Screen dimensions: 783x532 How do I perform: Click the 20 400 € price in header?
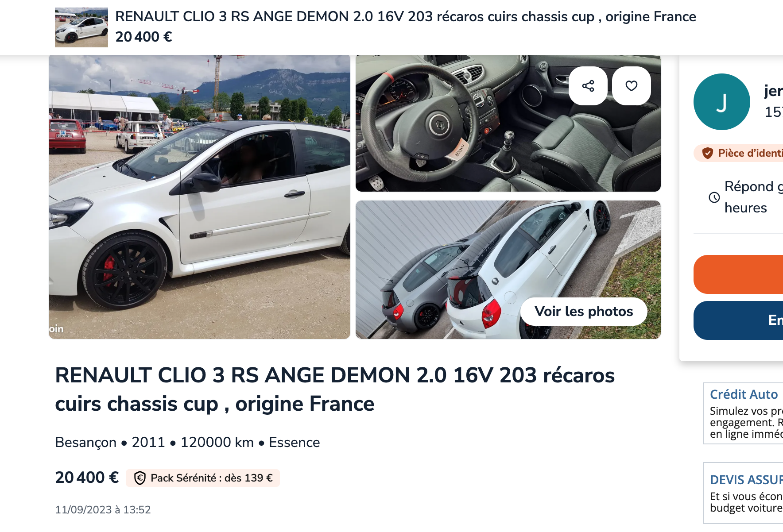click(143, 37)
